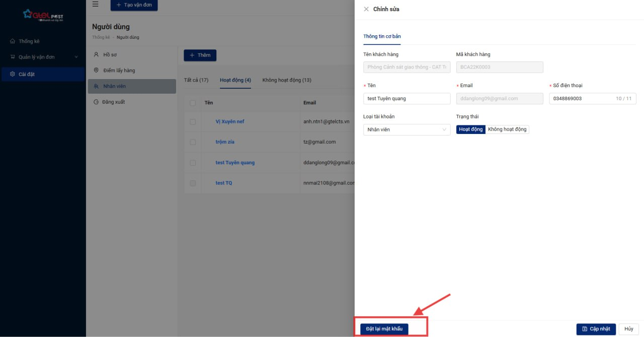Image resolution: width=644 pixels, height=337 pixels.
Task: Select Hồ sơ profile menu item
Action: (x=110, y=54)
